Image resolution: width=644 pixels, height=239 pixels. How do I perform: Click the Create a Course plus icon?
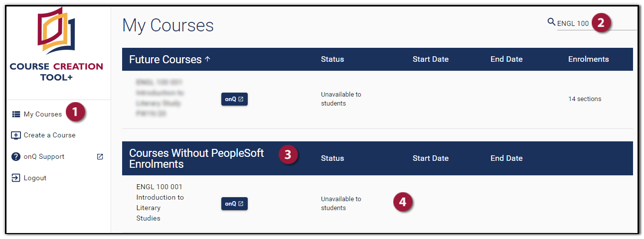click(16, 135)
